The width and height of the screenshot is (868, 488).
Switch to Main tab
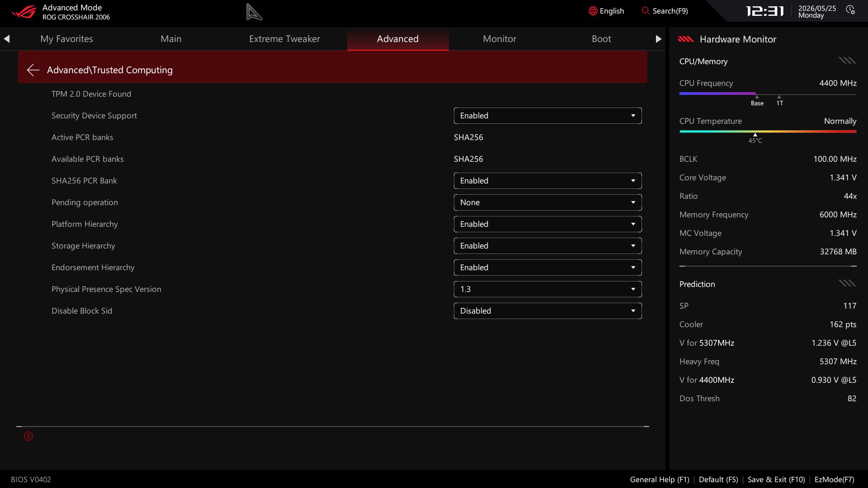click(x=171, y=39)
